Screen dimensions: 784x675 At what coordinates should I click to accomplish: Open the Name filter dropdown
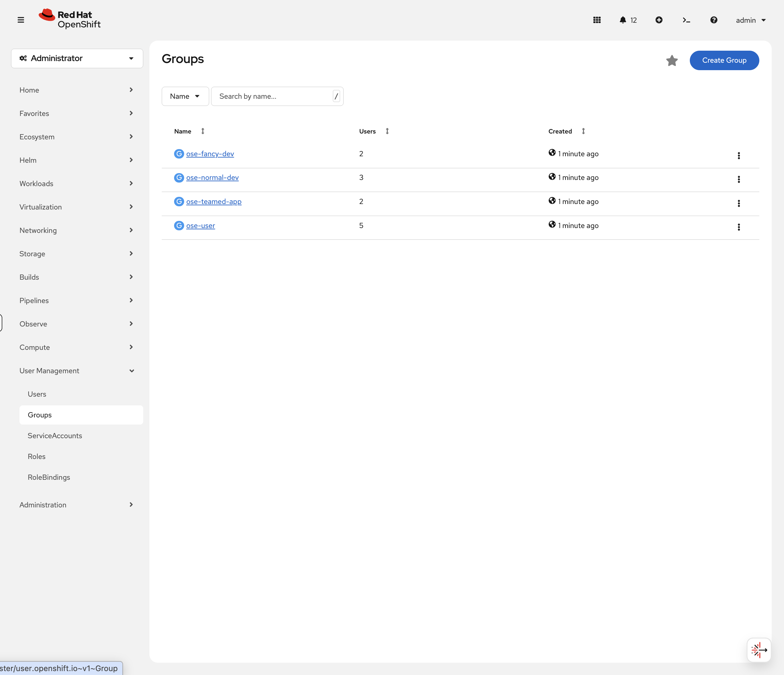[x=185, y=96]
